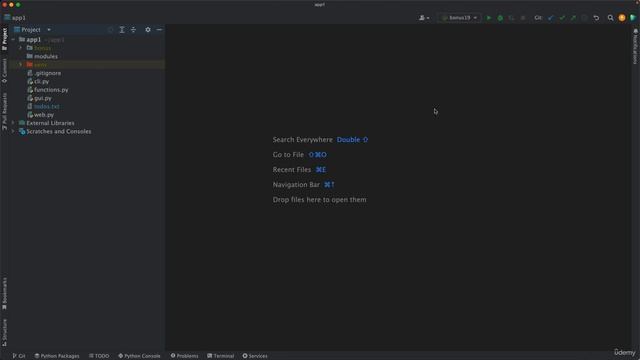Click the Go to File hint text

[x=288, y=155]
